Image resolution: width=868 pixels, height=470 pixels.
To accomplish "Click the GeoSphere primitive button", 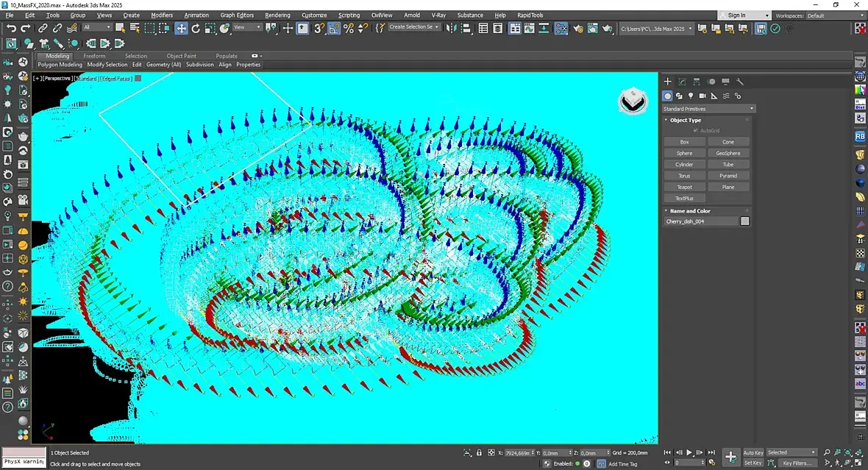I will [x=728, y=153].
